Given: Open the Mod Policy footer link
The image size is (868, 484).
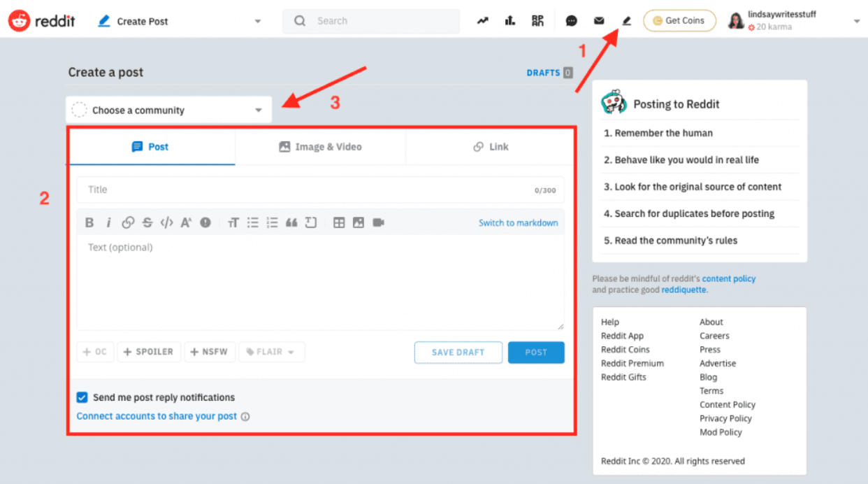Looking at the screenshot, I should (x=721, y=432).
